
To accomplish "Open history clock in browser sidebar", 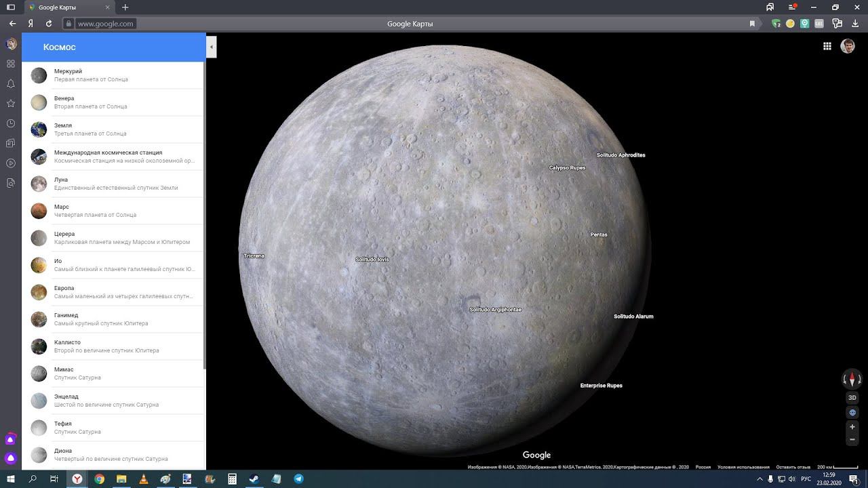I will pos(11,123).
